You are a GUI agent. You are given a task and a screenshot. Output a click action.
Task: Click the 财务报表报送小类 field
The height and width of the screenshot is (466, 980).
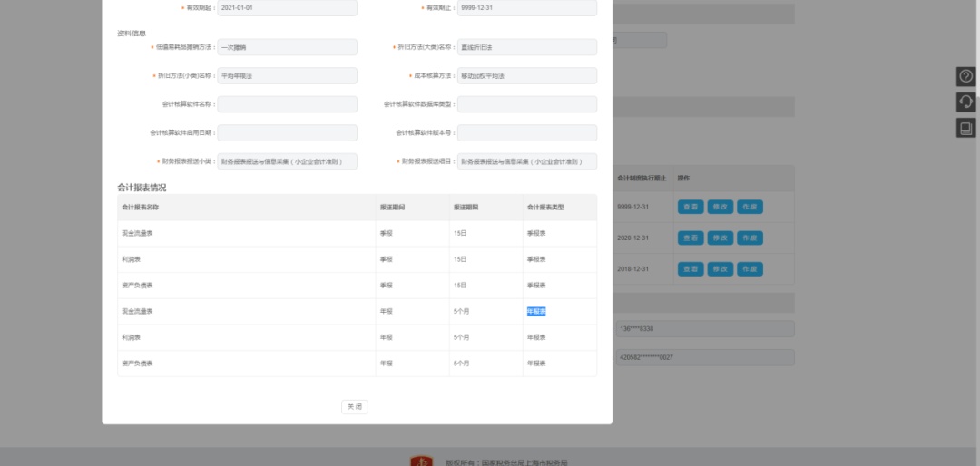(288, 161)
